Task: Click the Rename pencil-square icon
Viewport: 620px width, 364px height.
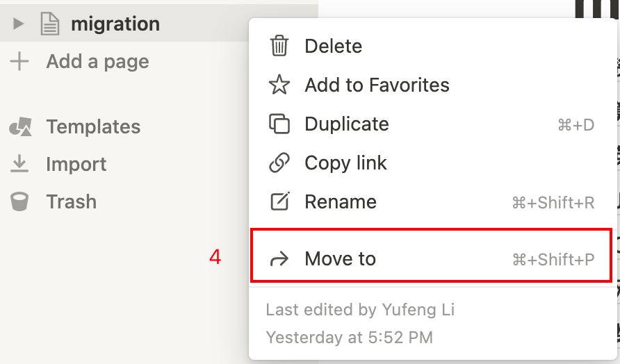Action: tap(279, 202)
